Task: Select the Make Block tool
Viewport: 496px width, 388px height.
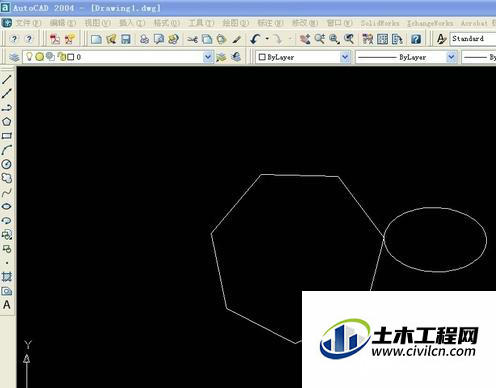Action: [7, 249]
